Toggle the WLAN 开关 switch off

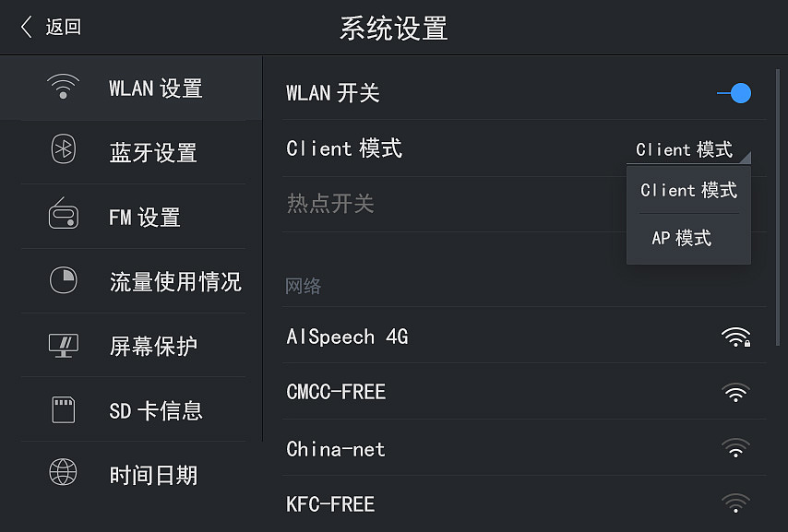pos(735,93)
